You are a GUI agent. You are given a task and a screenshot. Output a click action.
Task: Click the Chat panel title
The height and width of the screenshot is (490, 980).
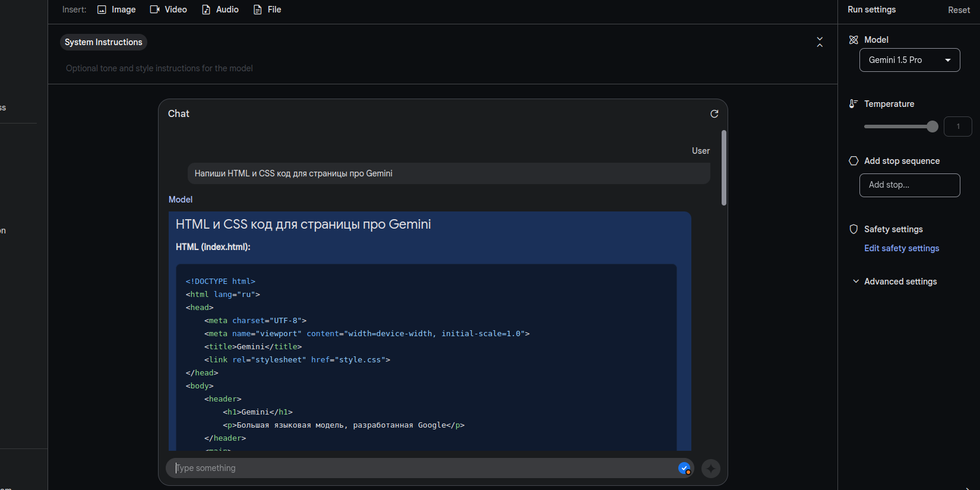click(178, 113)
